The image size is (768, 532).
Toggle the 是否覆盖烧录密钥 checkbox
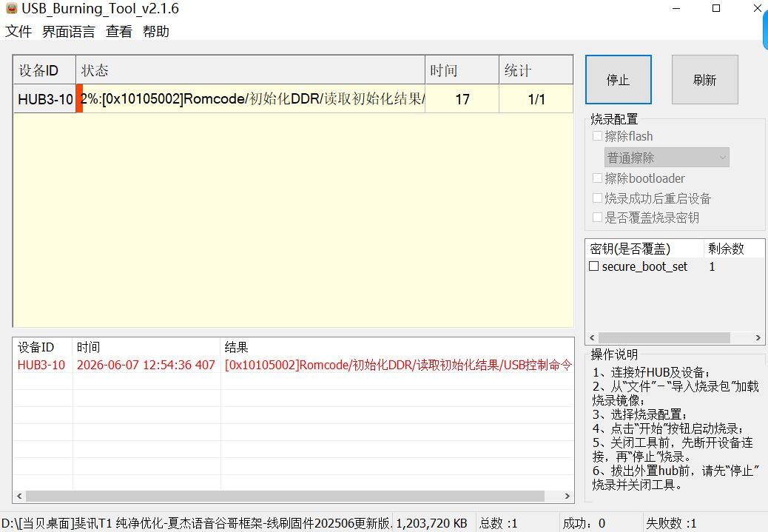[597, 217]
